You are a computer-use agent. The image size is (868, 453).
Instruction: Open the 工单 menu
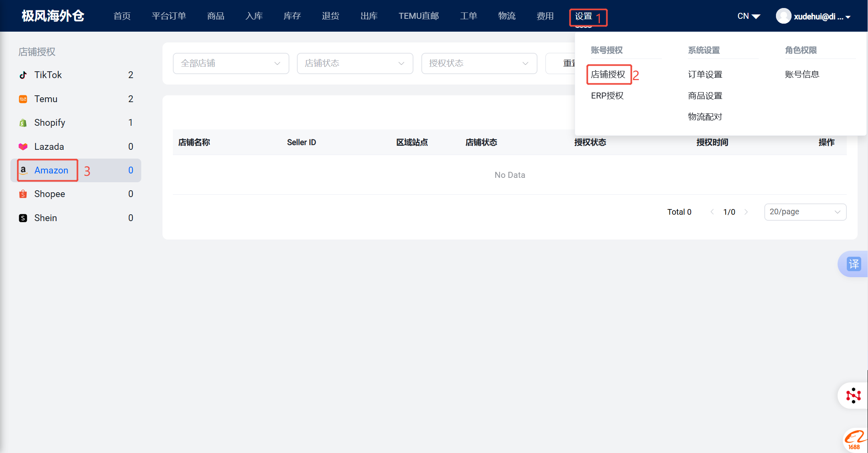click(x=469, y=16)
